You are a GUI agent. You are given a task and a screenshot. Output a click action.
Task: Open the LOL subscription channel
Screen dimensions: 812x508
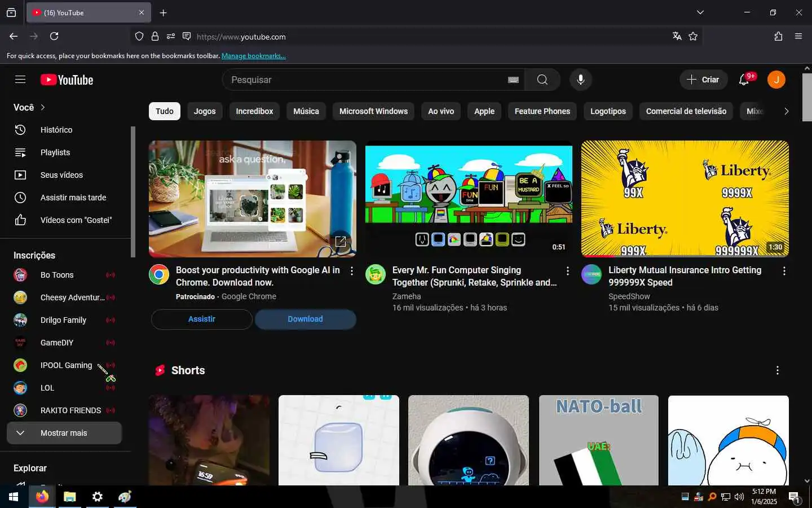pos(64,388)
